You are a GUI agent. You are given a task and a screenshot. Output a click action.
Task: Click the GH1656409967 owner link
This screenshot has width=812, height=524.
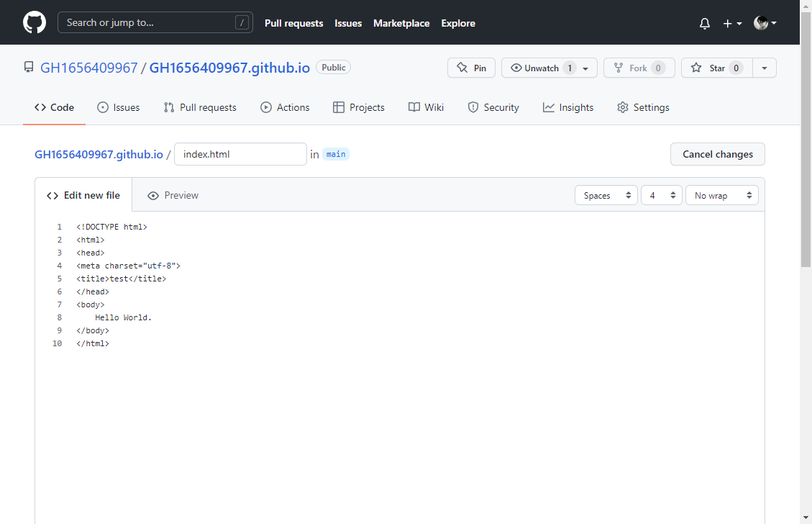coord(88,68)
